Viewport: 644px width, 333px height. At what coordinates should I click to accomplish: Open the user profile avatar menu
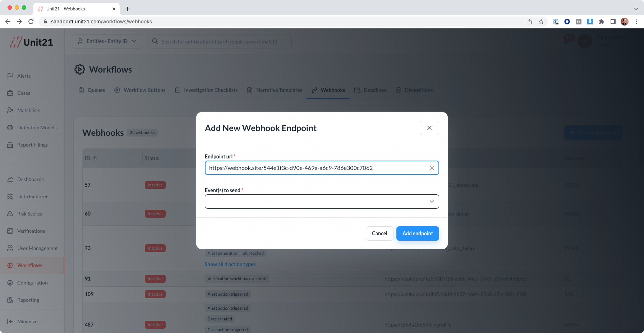click(x=585, y=41)
